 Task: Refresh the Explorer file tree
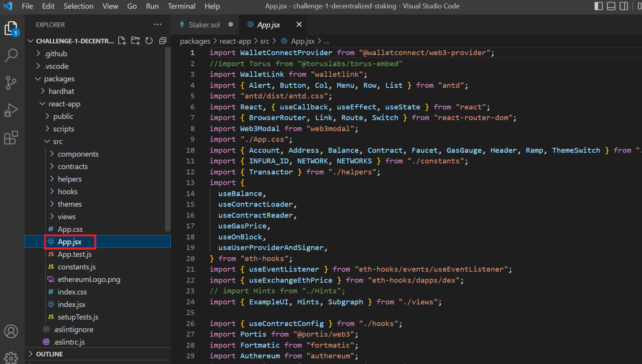pos(149,41)
